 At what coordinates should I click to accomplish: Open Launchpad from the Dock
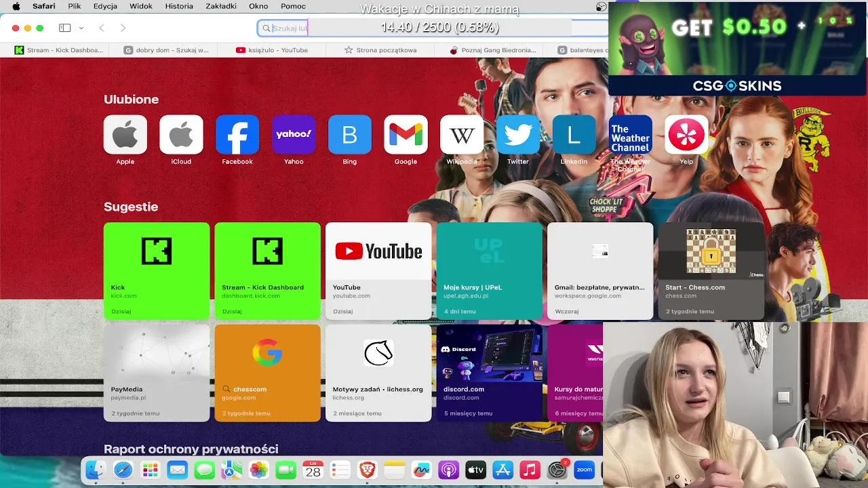[x=150, y=470]
